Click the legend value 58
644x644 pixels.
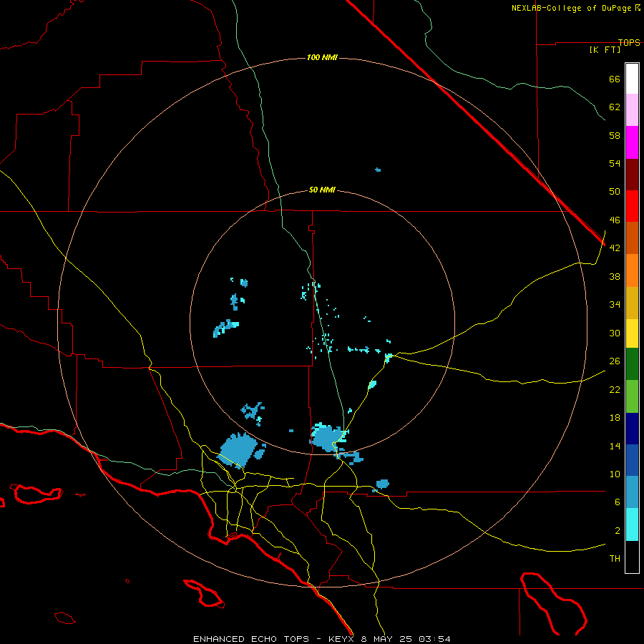coord(615,135)
